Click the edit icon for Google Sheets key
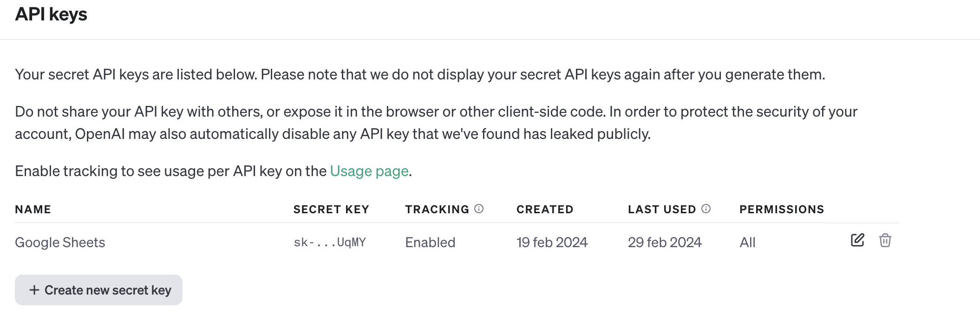The height and width of the screenshot is (328, 980). tap(857, 240)
